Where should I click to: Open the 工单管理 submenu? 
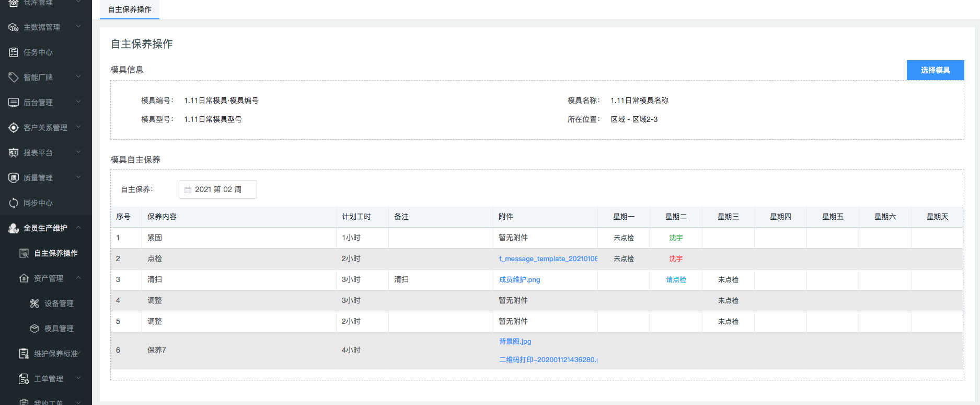[x=78, y=378]
